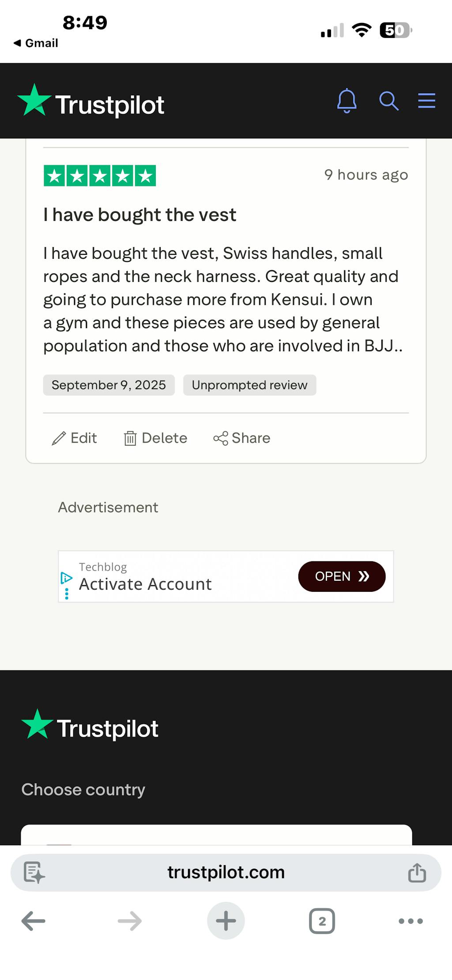The height and width of the screenshot is (980, 452).
Task: Focus the trustpilot.com address bar
Action: tap(226, 873)
